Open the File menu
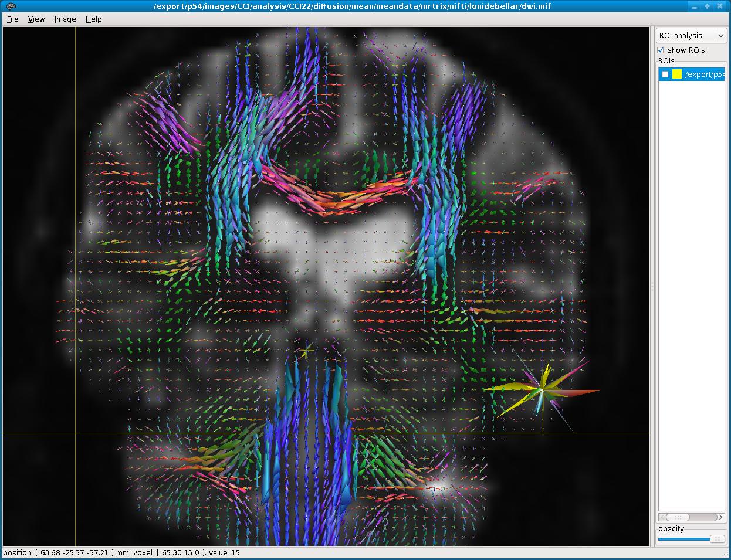731x560 pixels. pos(12,19)
